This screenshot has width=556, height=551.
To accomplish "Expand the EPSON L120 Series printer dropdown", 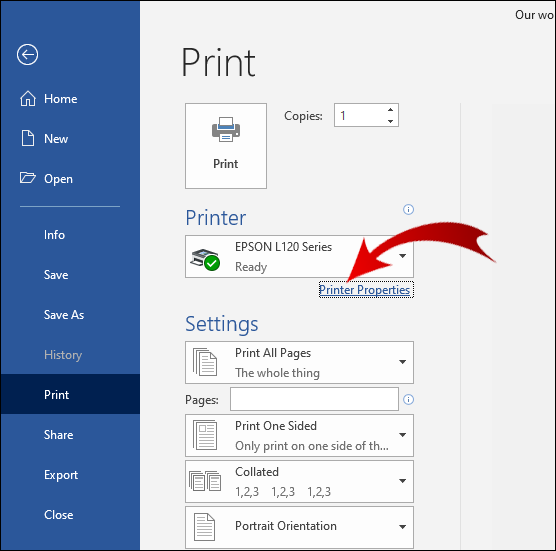I will pyautogui.click(x=299, y=256).
